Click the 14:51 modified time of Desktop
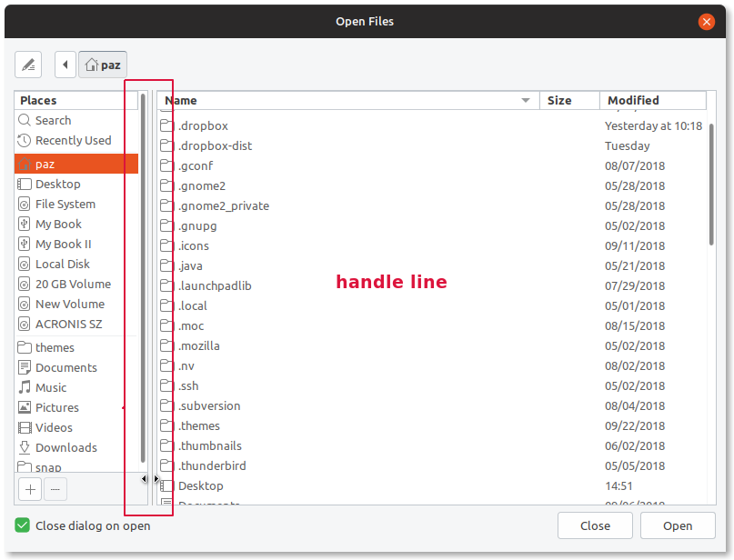 click(x=618, y=486)
